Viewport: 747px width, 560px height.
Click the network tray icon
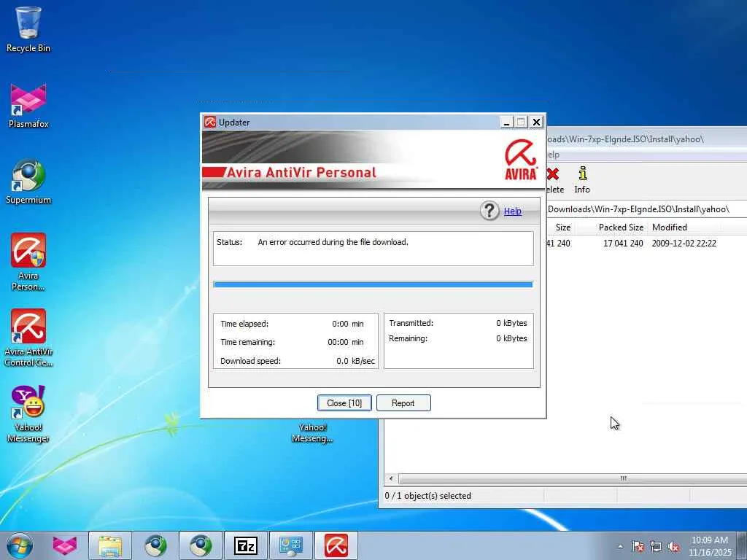pos(656,547)
